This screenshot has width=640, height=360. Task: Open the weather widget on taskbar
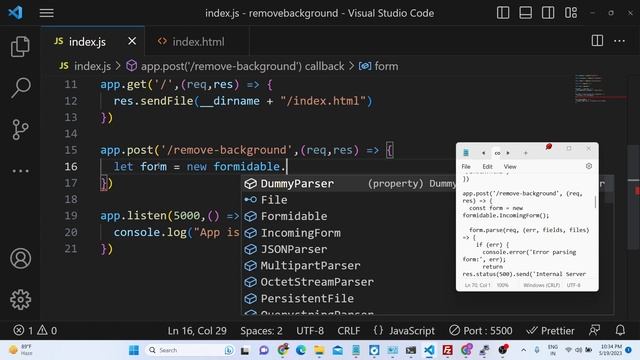pyautogui.click(x=21, y=350)
